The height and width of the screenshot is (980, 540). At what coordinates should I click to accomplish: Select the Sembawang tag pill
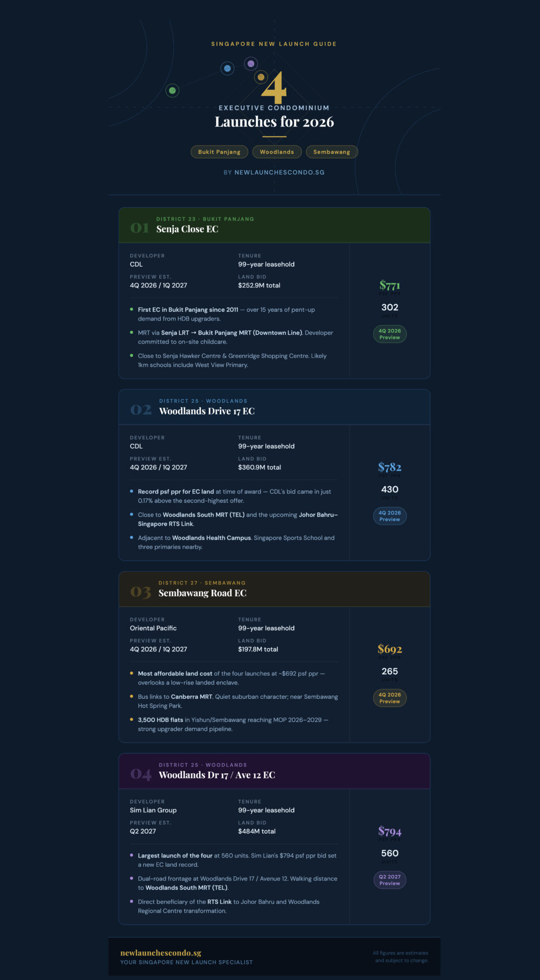(332, 152)
